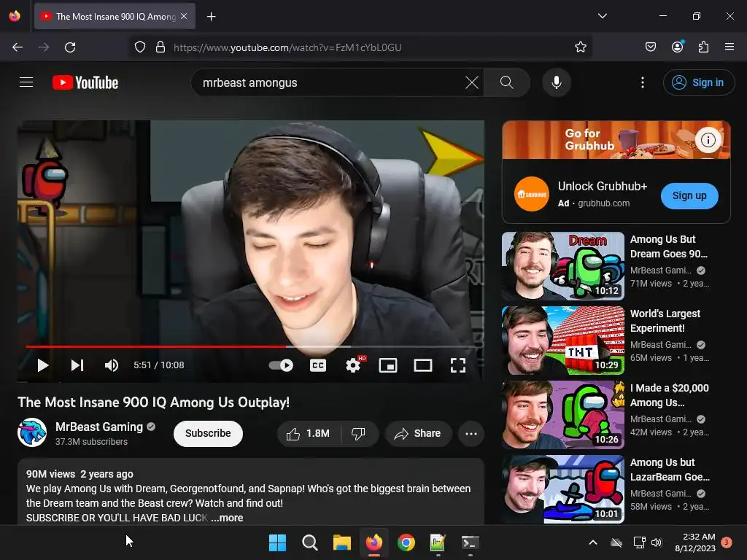Turn on closed captions
The width and height of the screenshot is (747, 560).
click(x=318, y=365)
